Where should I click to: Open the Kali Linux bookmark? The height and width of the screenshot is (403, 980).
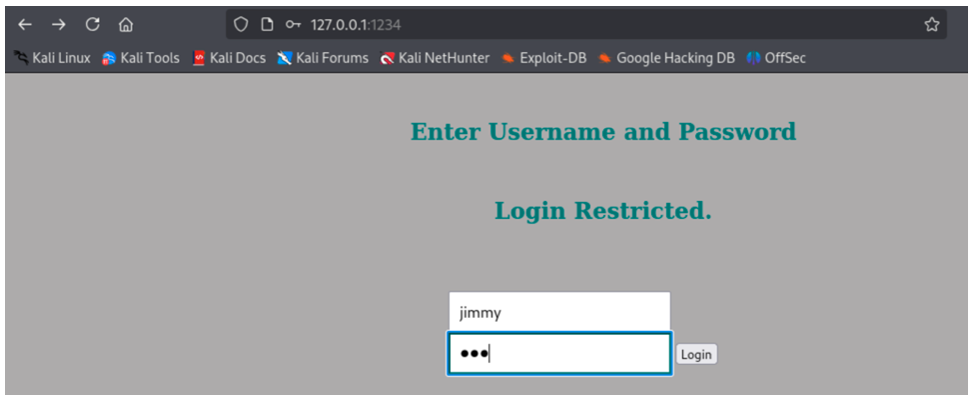tap(53, 58)
